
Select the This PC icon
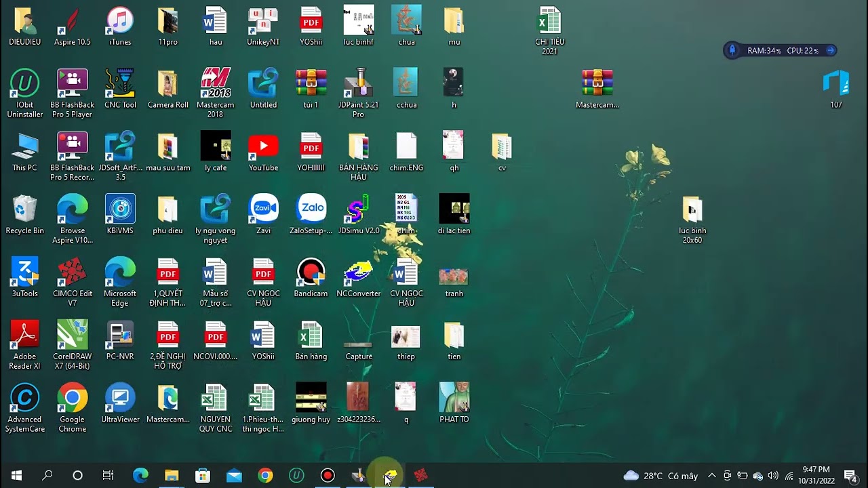tap(24, 152)
